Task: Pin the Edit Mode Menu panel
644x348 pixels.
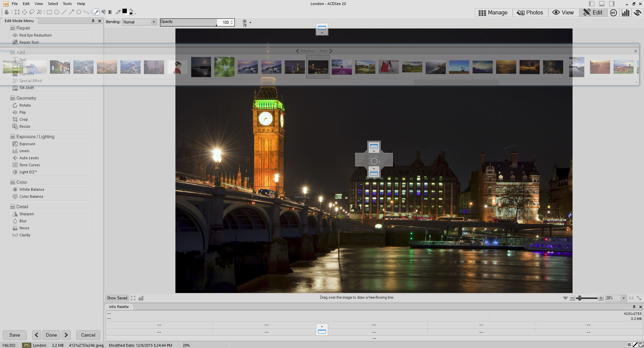Action: coord(93,21)
